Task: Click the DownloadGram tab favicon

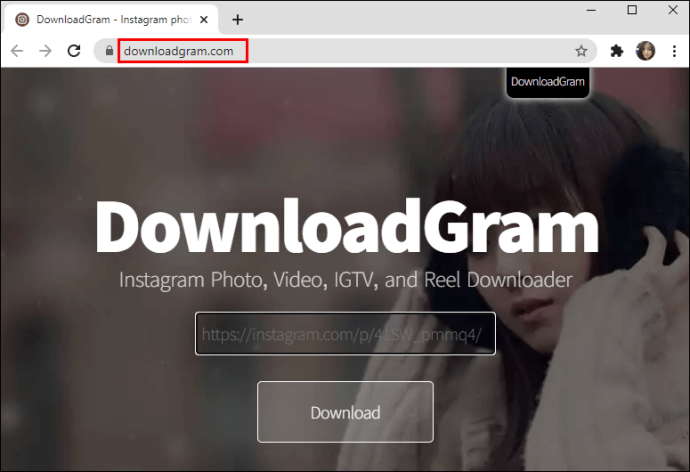Action: (22, 19)
